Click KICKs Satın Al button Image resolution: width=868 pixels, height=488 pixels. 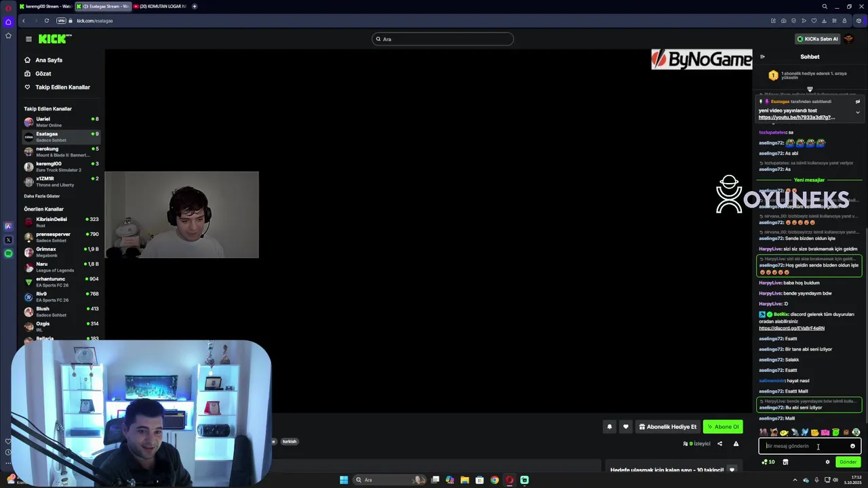point(817,39)
